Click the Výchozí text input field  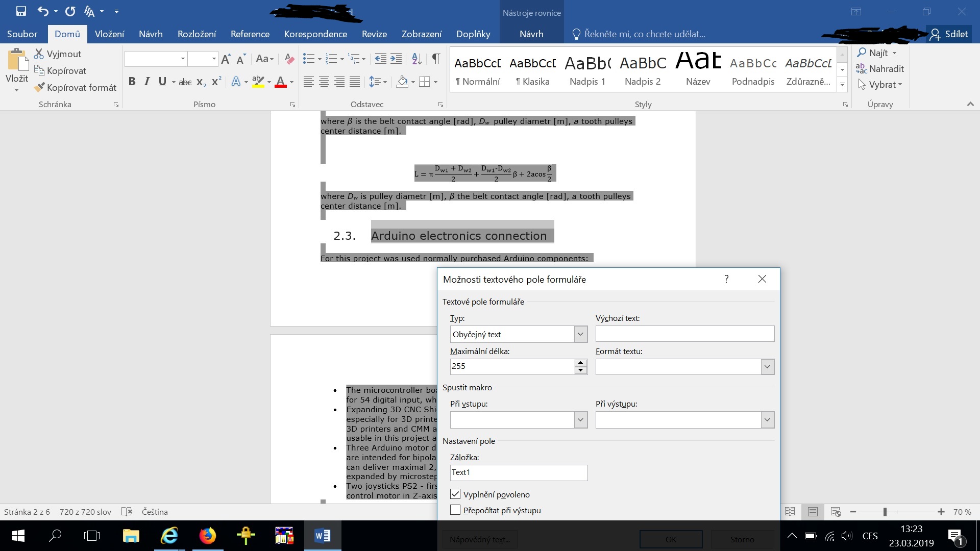(684, 334)
